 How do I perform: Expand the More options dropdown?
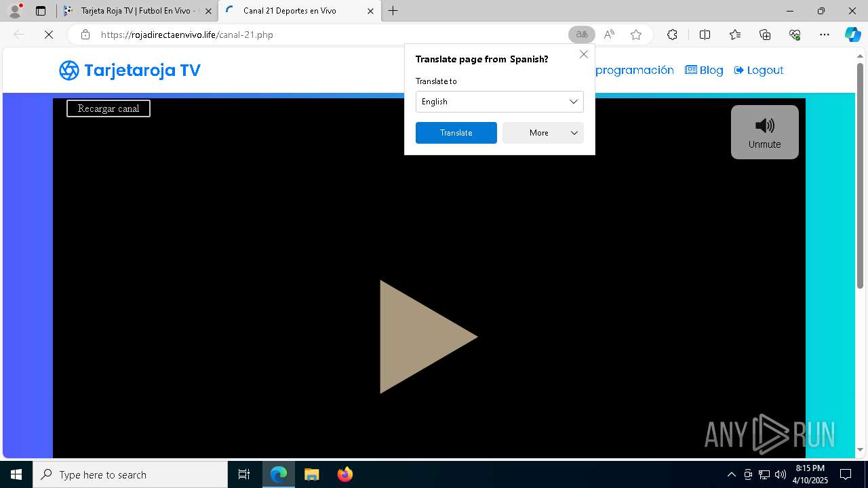tap(543, 133)
